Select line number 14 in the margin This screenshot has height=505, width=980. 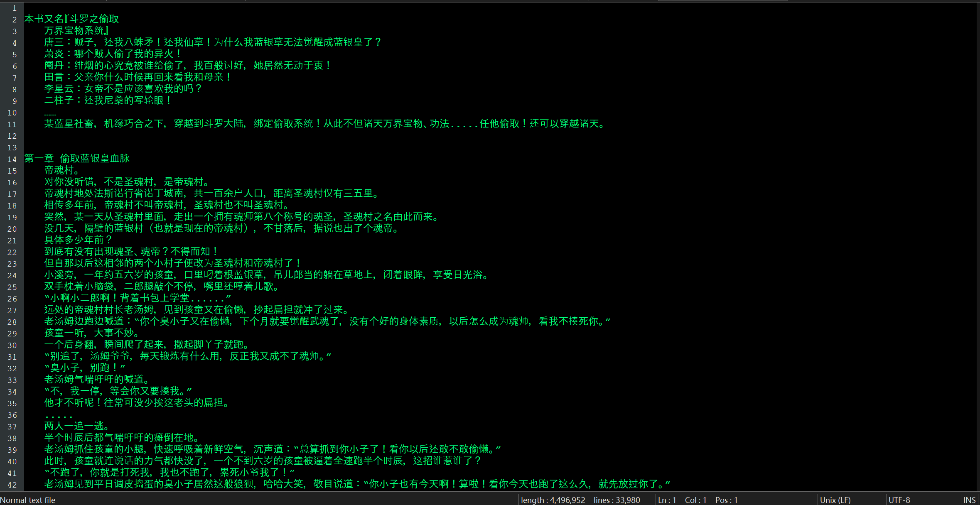12,159
